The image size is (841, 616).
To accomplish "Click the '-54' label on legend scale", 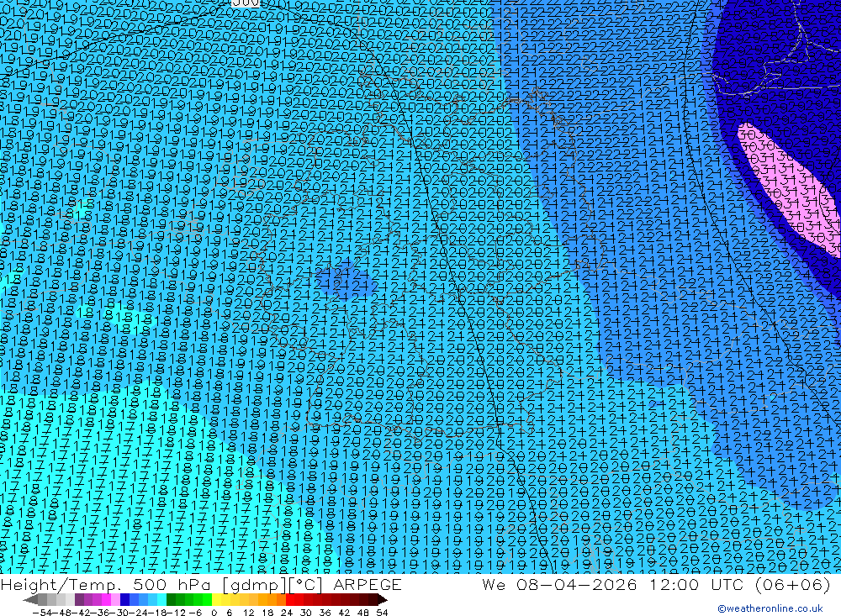I will tap(43, 613).
